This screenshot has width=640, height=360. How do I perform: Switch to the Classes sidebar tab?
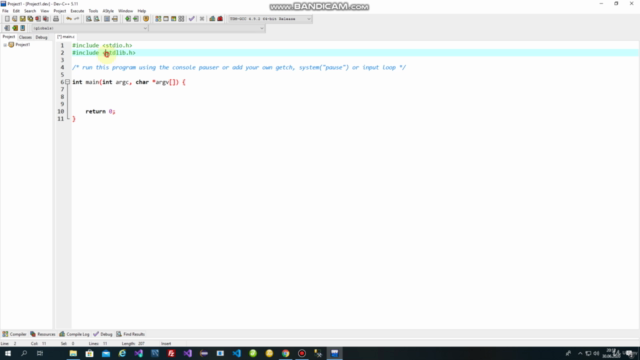pos(25,37)
